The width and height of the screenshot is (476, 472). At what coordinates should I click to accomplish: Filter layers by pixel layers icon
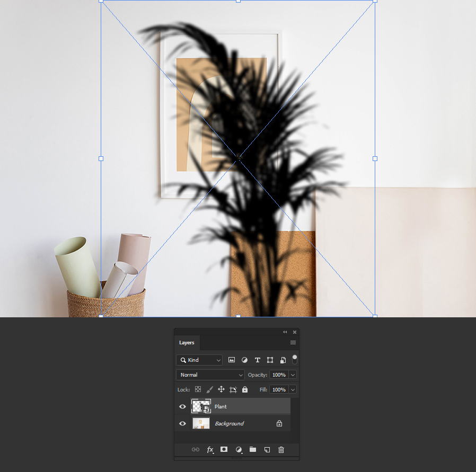232,360
